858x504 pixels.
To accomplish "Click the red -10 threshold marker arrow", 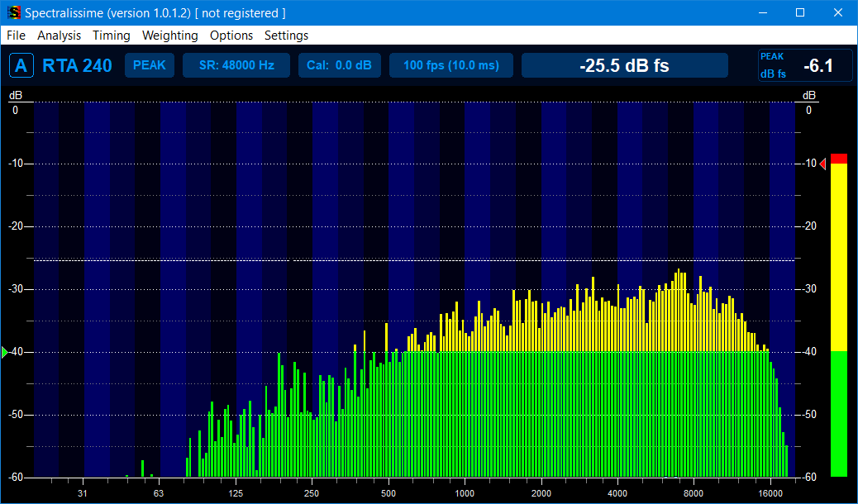I will click(822, 164).
